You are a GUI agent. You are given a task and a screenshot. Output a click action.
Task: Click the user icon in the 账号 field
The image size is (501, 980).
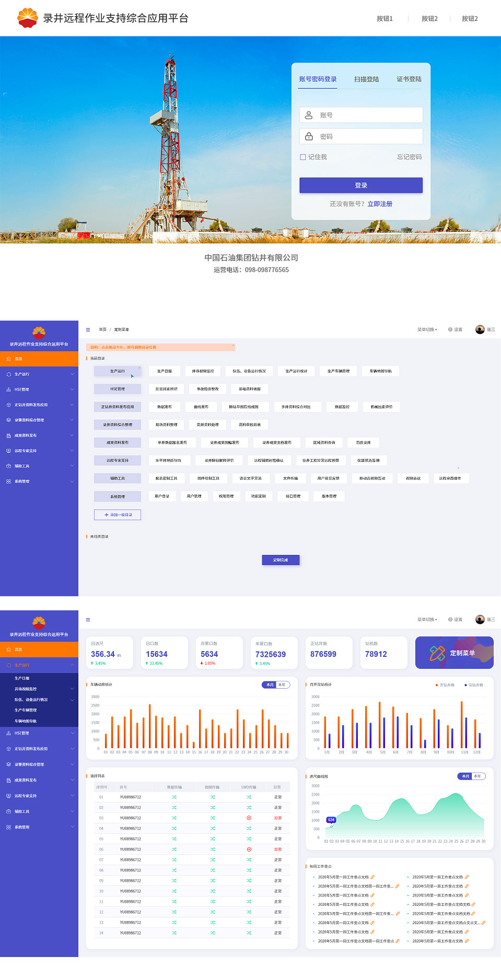pos(309,115)
